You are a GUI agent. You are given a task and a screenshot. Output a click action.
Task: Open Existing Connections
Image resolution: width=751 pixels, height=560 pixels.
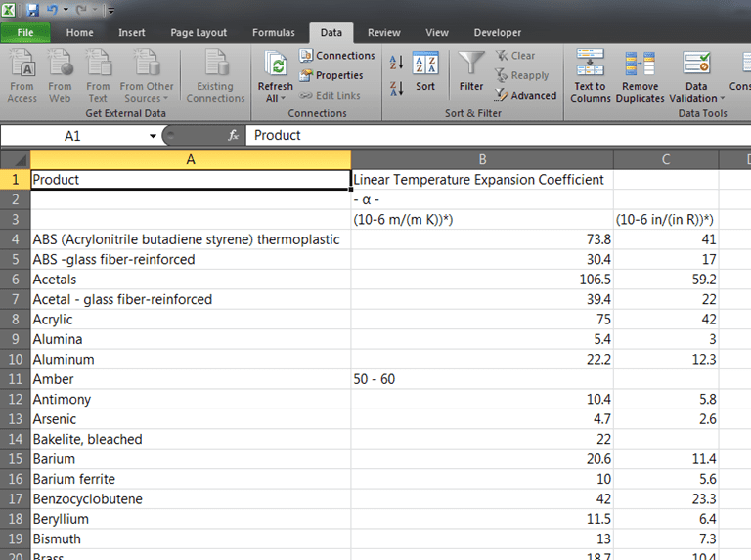click(x=215, y=75)
